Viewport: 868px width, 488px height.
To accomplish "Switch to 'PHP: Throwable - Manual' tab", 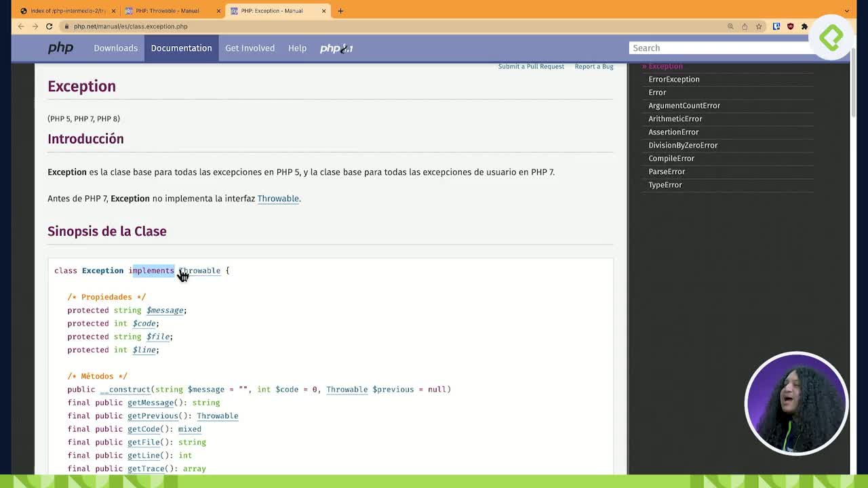I will coord(173,11).
